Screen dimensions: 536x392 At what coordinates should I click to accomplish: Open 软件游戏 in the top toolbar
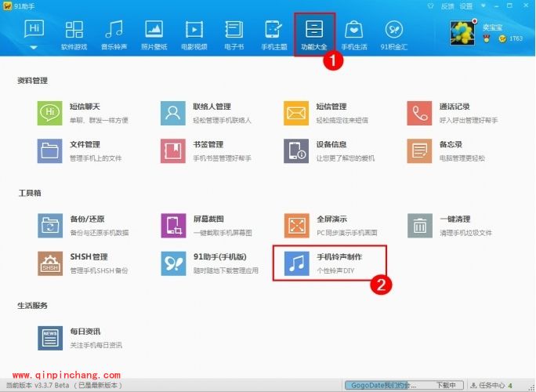click(74, 35)
